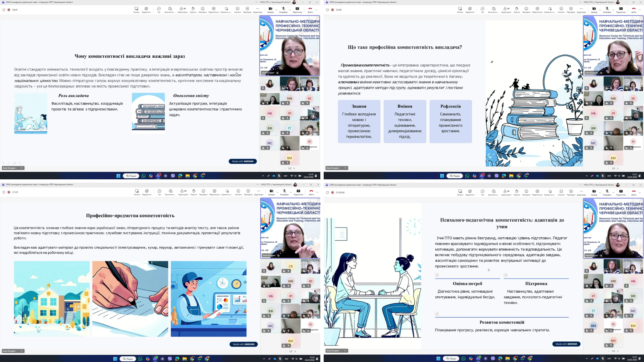Open Чат icon in the 50:41 meeting toolbar
Viewport: 644px width, 362px height.
click(x=159, y=9)
